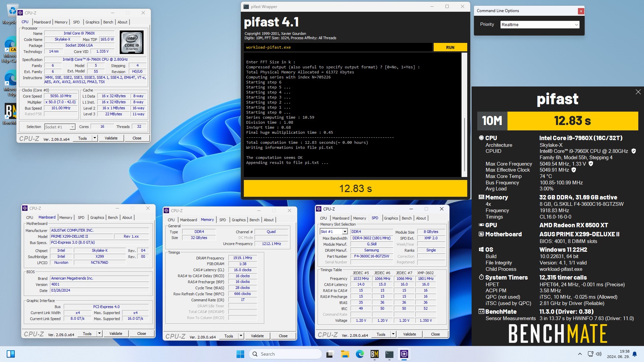
Task: Open Tools dropdown arrow in Mainboard window
Action: 99,334
